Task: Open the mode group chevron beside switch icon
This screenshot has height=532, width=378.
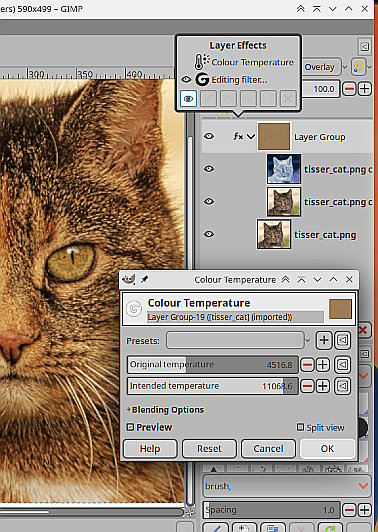Action: (x=370, y=67)
